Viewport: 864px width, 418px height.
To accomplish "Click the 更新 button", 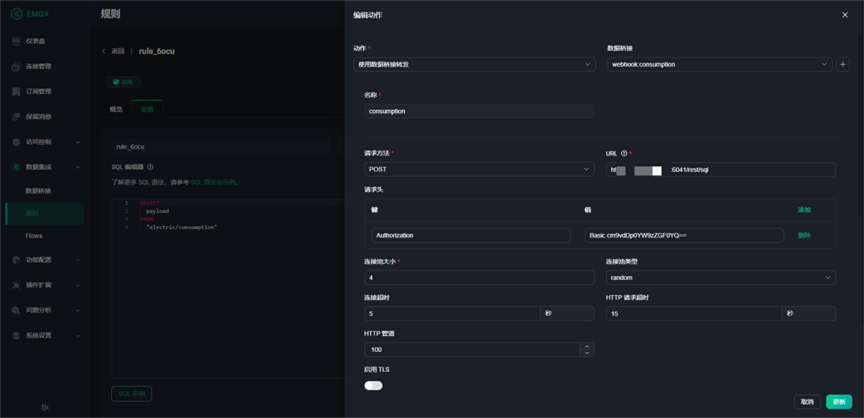I will point(839,402).
